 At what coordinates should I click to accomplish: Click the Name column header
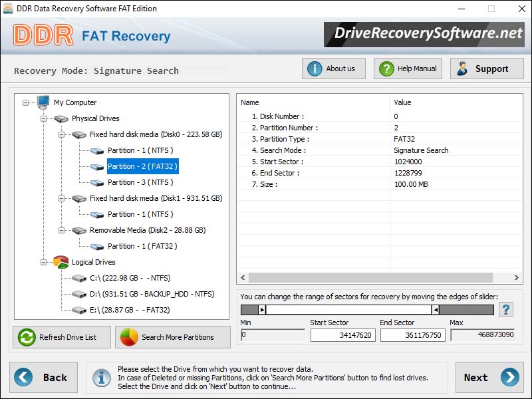pos(250,102)
